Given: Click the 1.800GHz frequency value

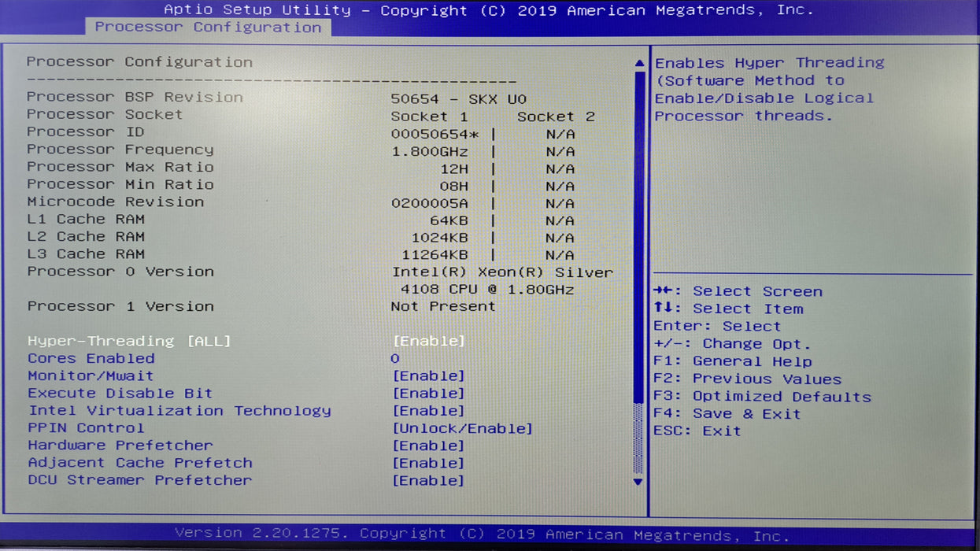Looking at the screenshot, I should [430, 152].
